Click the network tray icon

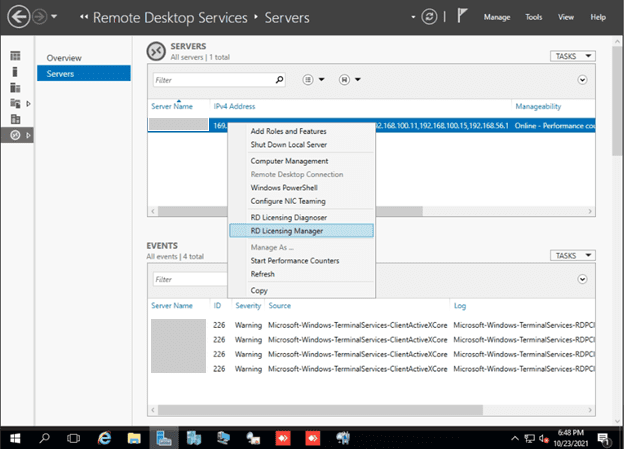(530, 439)
